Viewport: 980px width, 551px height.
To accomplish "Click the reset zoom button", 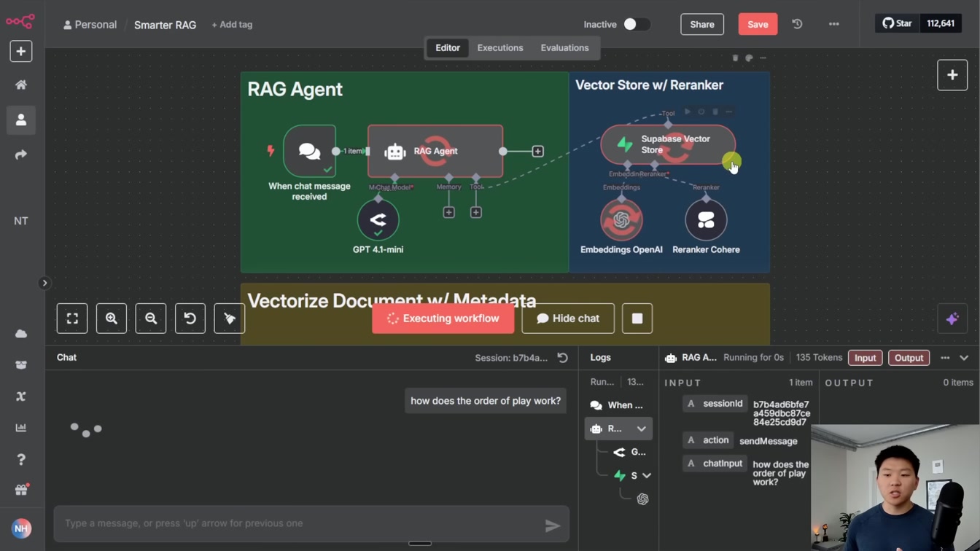I will (x=190, y=319).
